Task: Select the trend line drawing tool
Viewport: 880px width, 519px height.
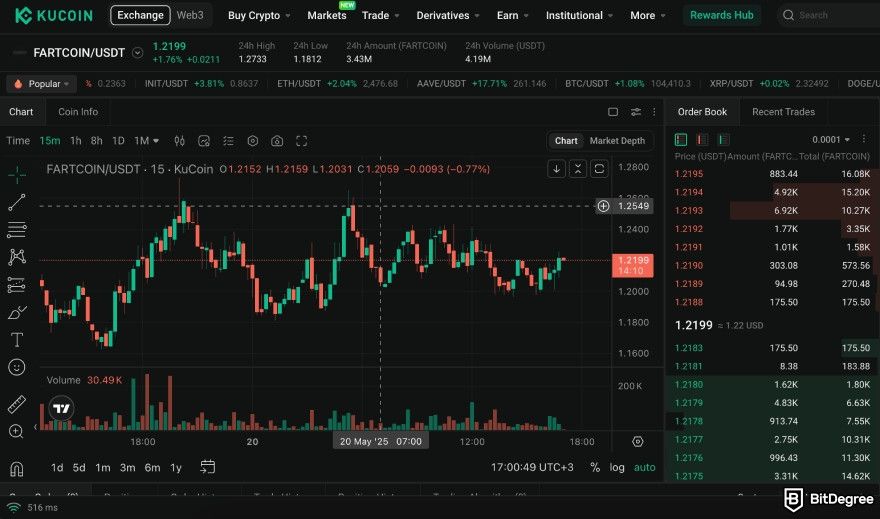Action: pyautogui.click(x=17, y=202)
